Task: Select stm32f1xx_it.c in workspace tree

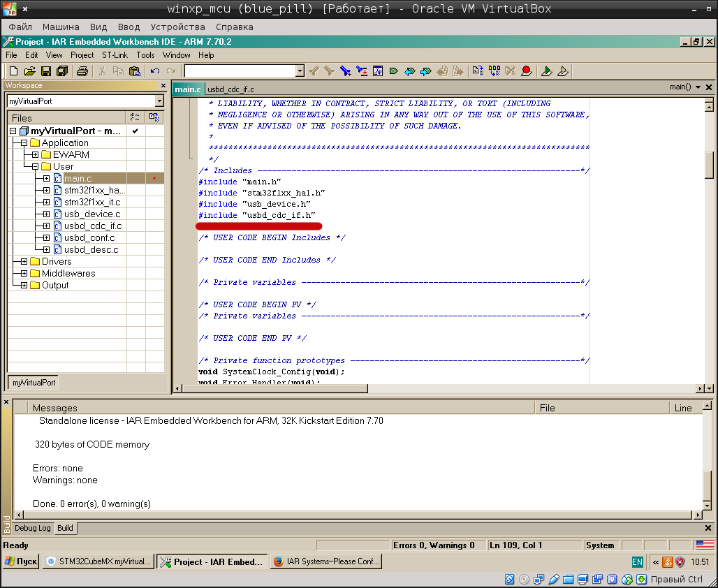Action: 92,202
